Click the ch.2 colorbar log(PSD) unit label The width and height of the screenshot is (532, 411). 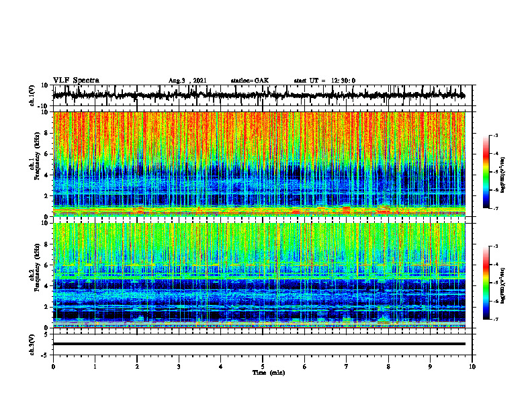(x=502, y=285)
